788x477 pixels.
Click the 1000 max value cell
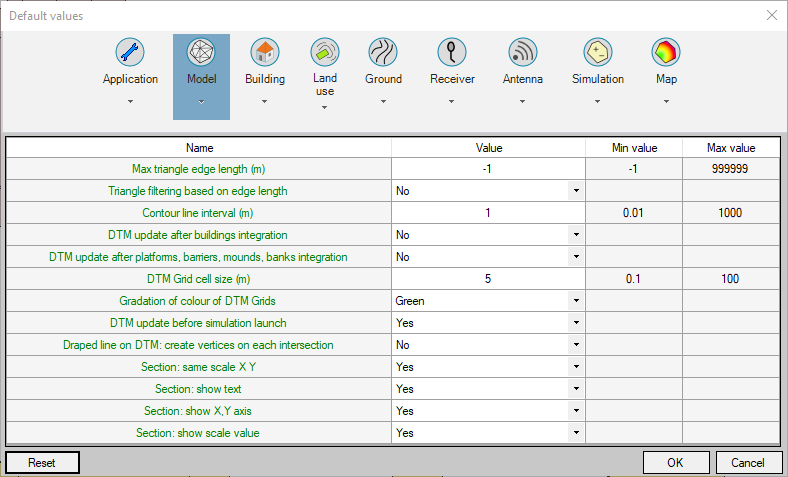[x=730, y=213]
